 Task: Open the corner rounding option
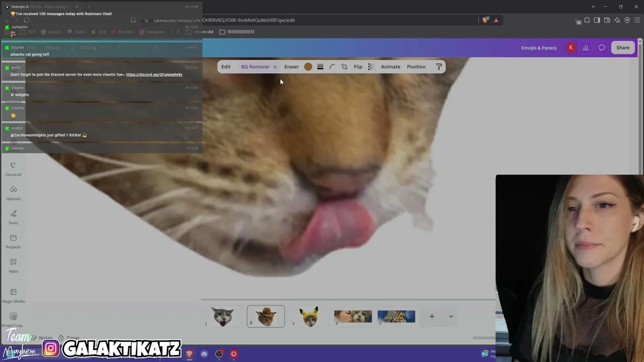pyautogui.click(x=332, y=67)
